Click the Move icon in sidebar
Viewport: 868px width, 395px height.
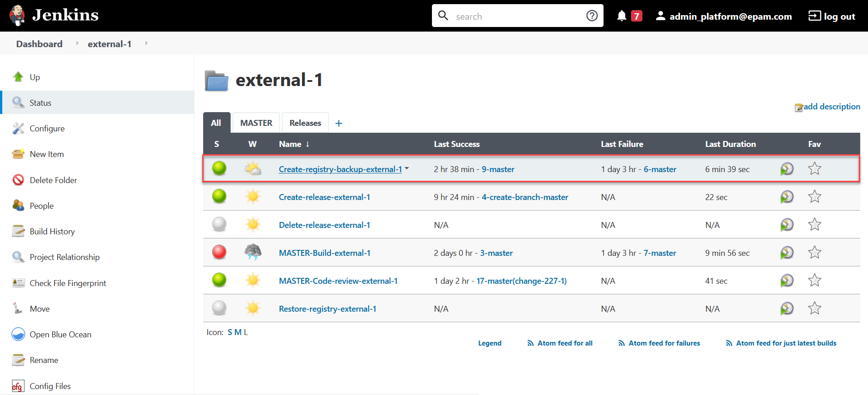17,308
